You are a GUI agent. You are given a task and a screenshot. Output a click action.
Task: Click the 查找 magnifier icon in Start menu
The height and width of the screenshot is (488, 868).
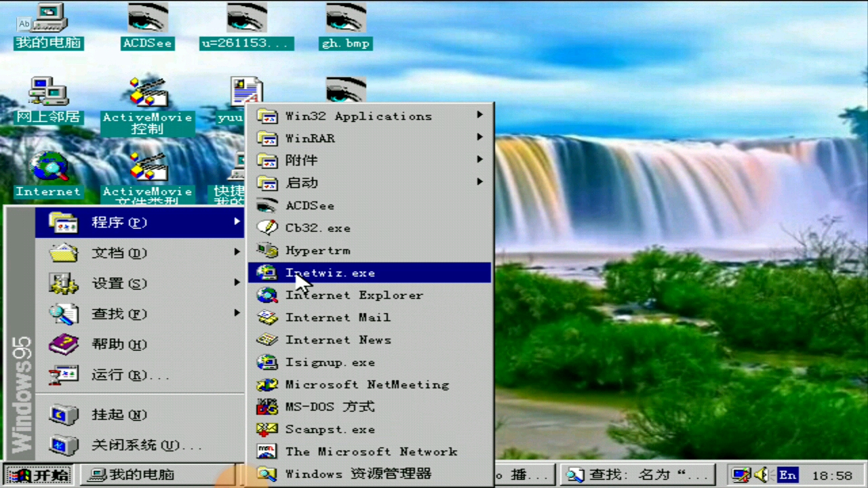click(x=64, y=313)
